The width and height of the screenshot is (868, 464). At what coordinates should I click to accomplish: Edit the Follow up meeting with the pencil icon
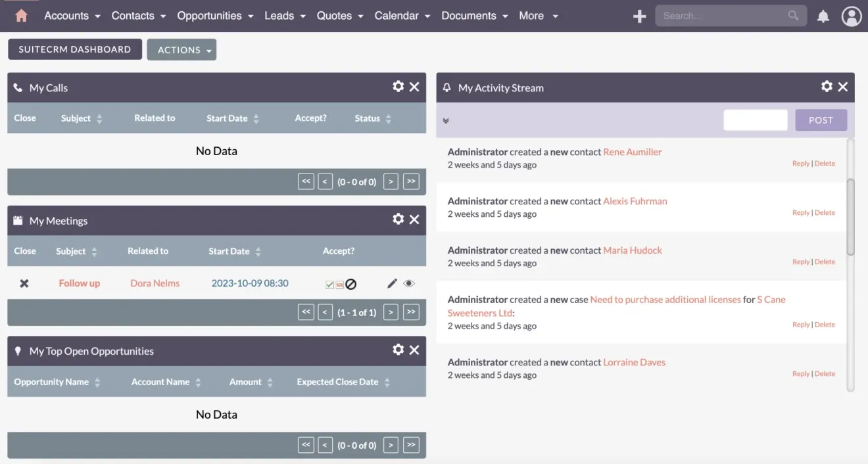point(391,283)
